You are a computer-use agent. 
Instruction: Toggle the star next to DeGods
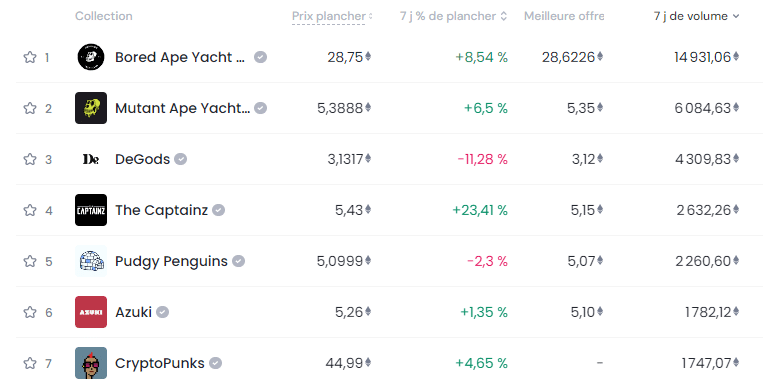coord(30,159)
